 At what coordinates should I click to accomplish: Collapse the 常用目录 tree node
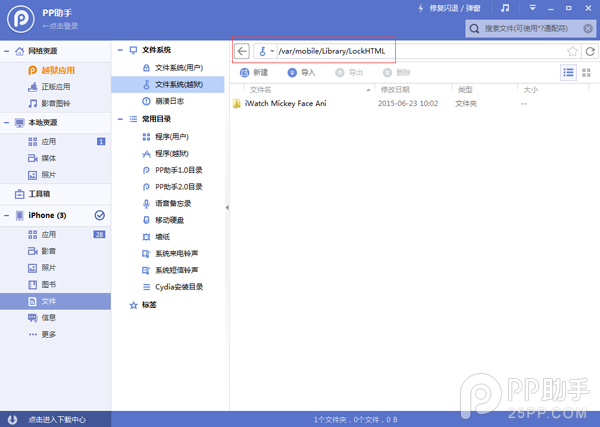pos(120,119)
